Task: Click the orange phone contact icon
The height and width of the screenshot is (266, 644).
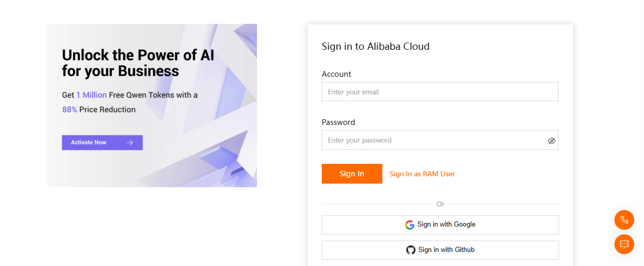Action: 624,220
